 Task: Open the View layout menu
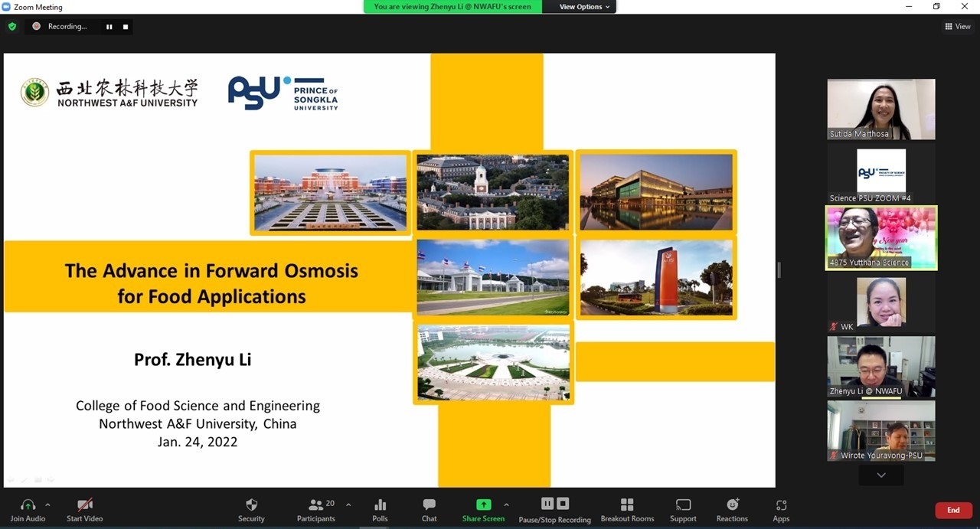tap(958, 26)
